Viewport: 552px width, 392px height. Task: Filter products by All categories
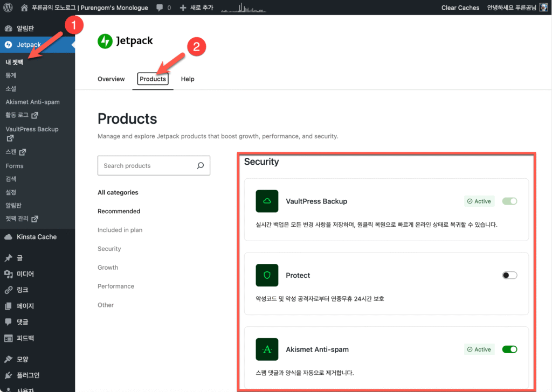(x=118, y=193)
